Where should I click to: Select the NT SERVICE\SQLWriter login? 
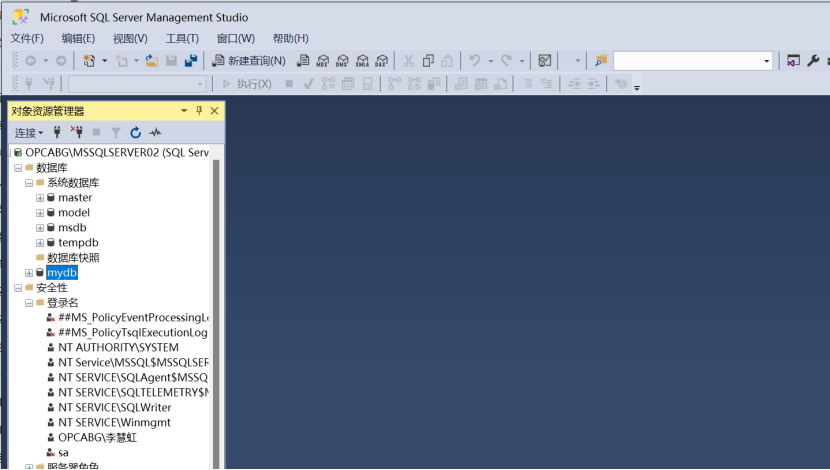[x=114, y=408]
